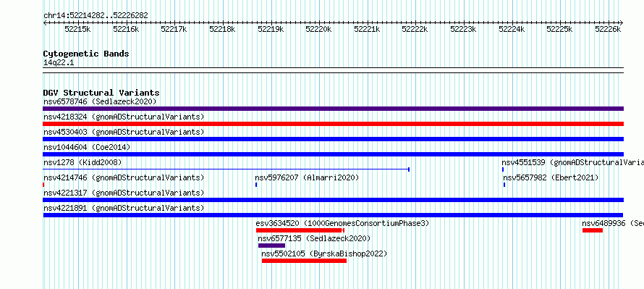This screenshot has height=289, width=644.
Task: Click the red esv3634520 variant bar
Action: tap(300, 230)
